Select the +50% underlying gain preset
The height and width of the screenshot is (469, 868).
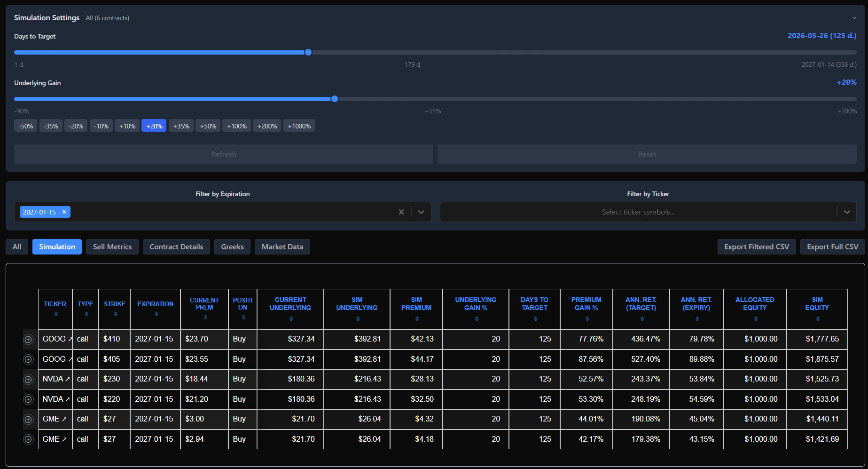pos(207,126)
